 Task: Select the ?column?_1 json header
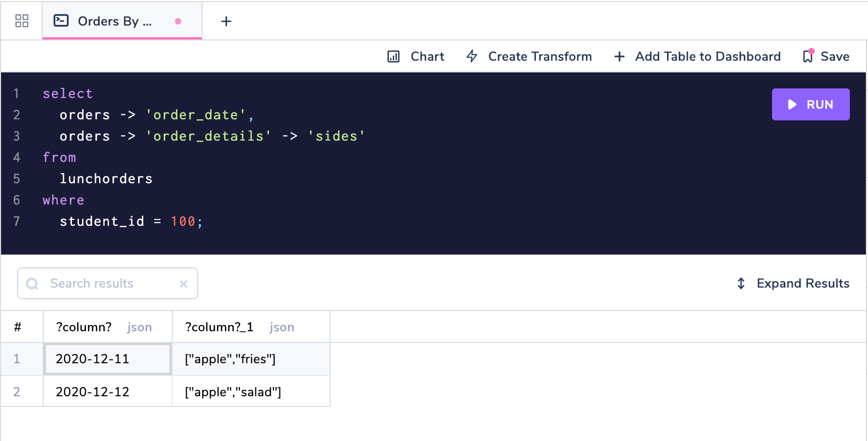click(x=240, y=327)
